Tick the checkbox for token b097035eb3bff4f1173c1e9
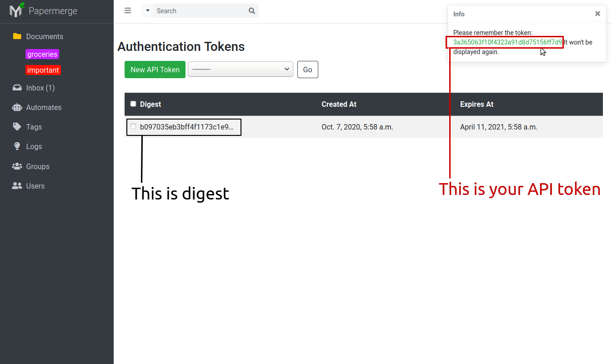The image size is (612, 364). 133,126
